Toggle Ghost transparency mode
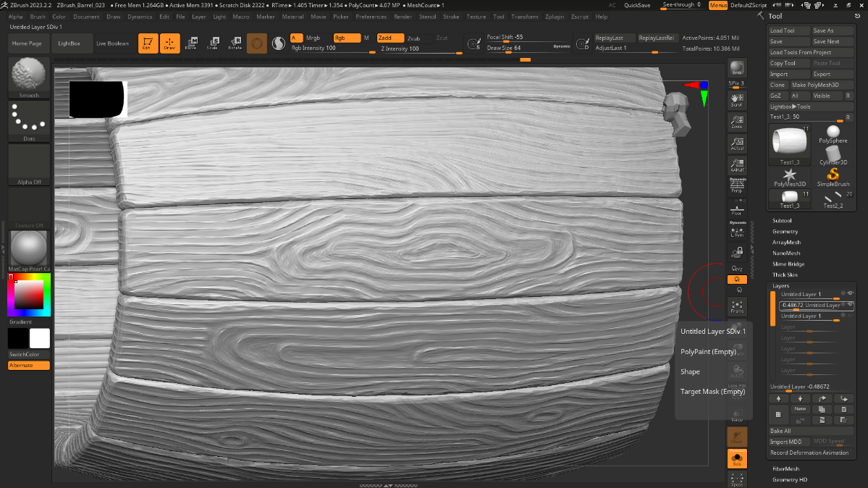The height and width of the screenshot is (488, 868). [737, 437]
